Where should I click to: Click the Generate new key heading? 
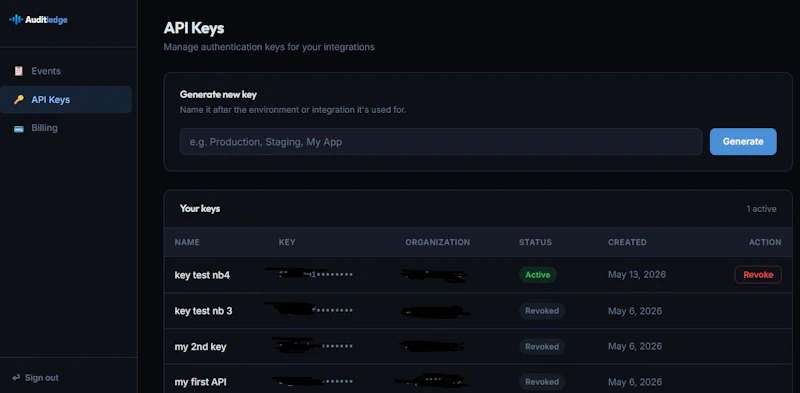tap(218, 94)
